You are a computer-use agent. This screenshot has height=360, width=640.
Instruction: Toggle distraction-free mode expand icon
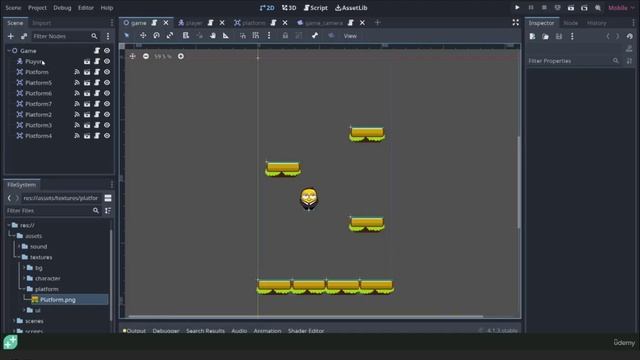pyautogui.click(x=516, y=22)
